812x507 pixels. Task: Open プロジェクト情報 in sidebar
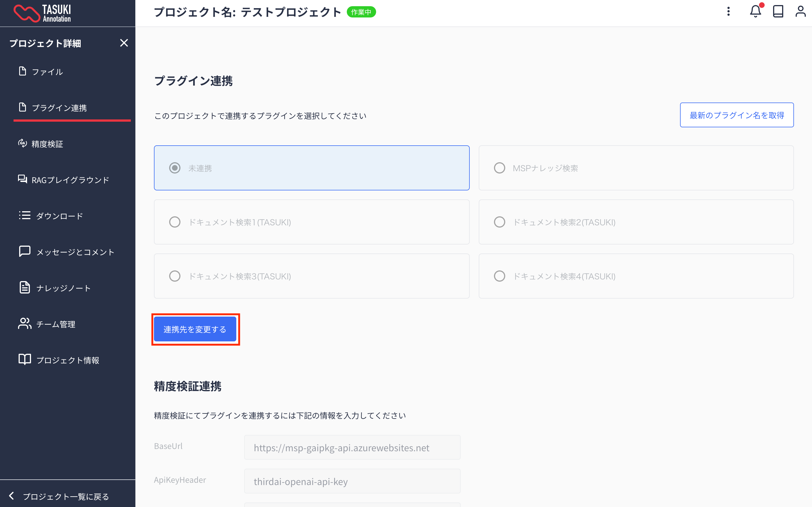(x=67, y=360)
